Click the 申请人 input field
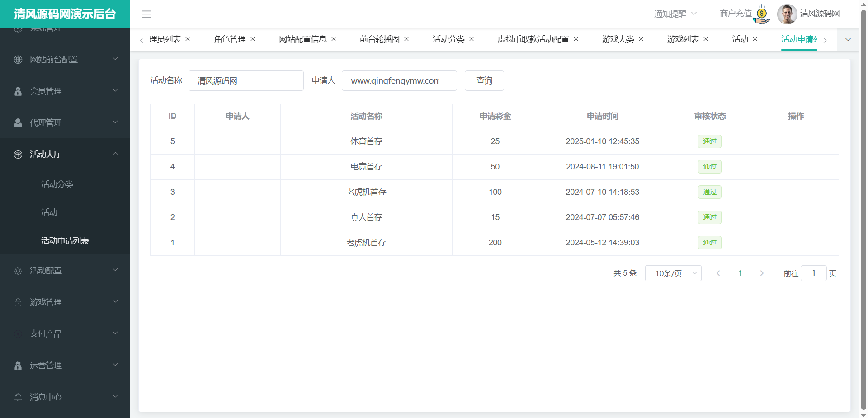Screen dimensions: 868x418 point(399,81)
